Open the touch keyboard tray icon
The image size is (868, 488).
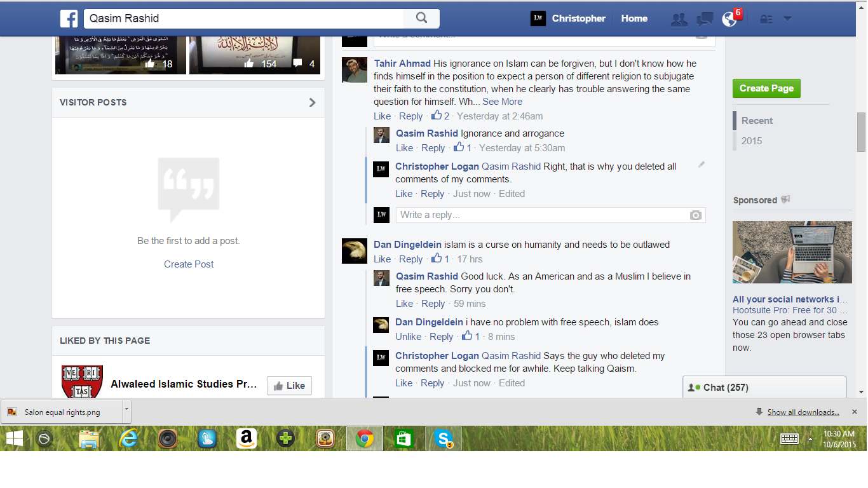(x=789, y=438)
